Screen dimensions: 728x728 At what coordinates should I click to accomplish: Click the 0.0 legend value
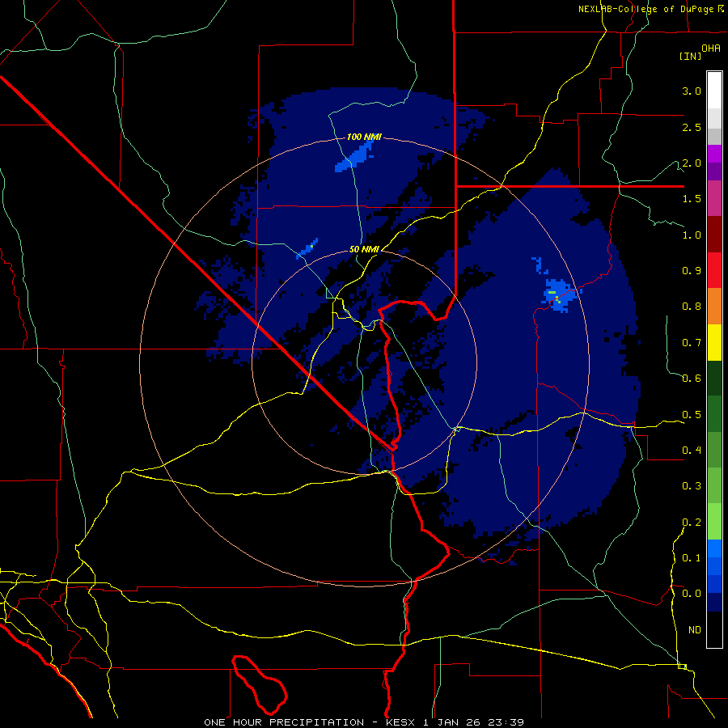[692, 594]
